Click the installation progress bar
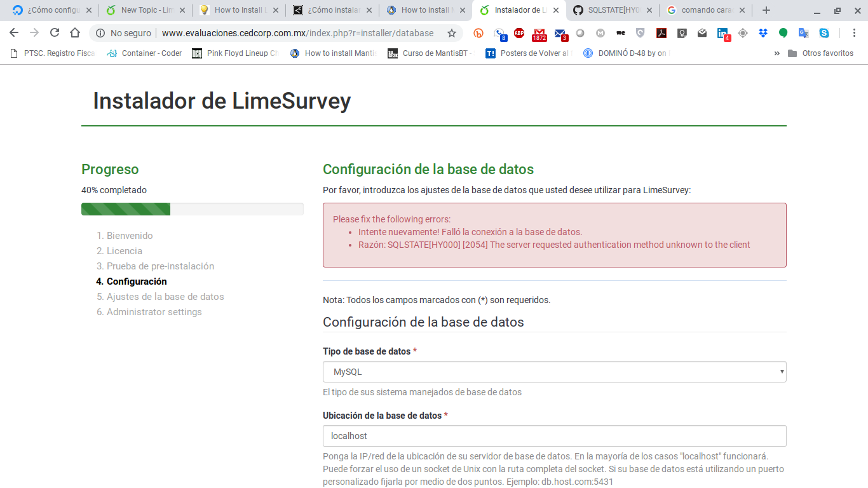Image resolution: width=868 pixels, height=488 pixels. [x=192, y=209]
